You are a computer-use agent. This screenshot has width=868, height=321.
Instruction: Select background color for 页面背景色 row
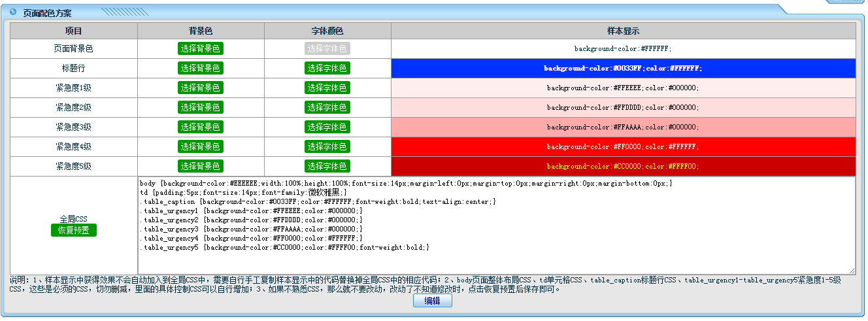[201, 48]
